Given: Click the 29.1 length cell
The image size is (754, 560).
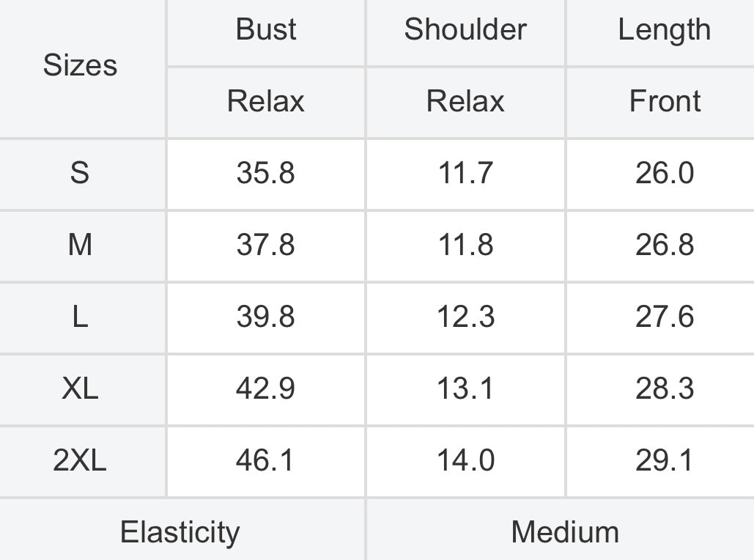Looking at the screenshot, I should pos(664,460).
